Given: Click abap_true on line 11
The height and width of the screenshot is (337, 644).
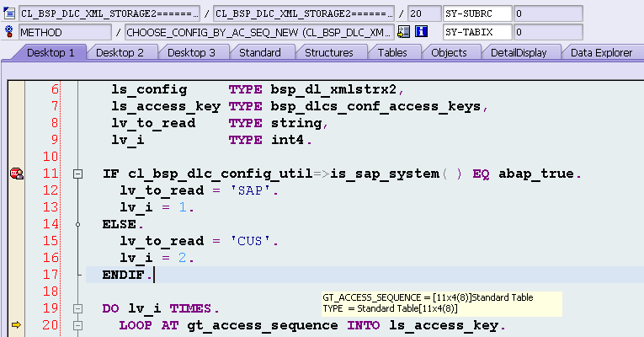Looking at the screenshot, I should [x=536, y=174].
